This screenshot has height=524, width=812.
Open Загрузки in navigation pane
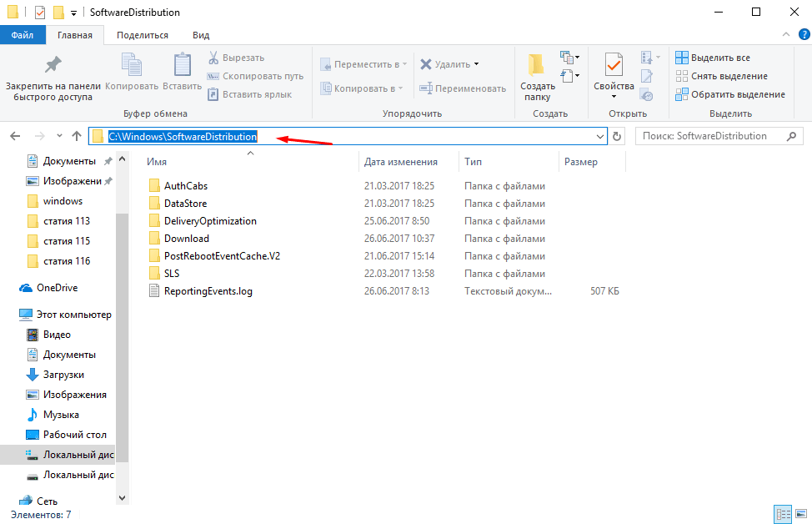click(x=63, y=375)
